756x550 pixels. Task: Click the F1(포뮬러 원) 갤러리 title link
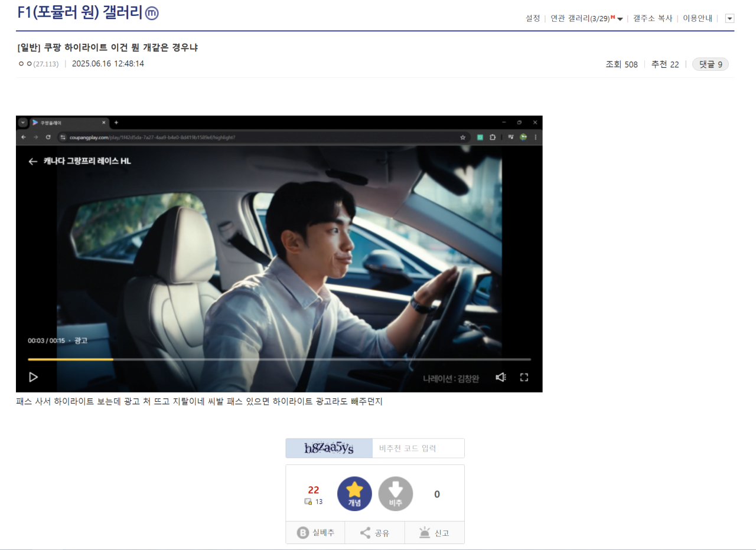80,13
